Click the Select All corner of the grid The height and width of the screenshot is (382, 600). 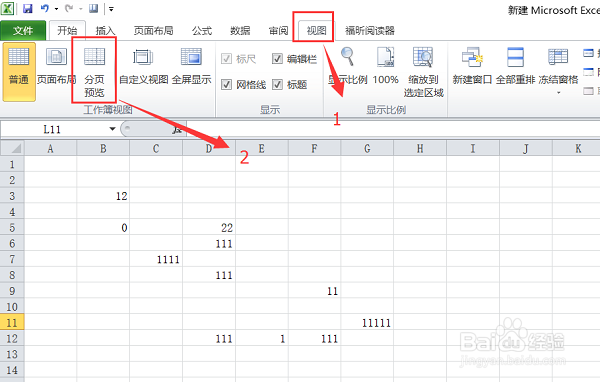(x=13, y=148)
